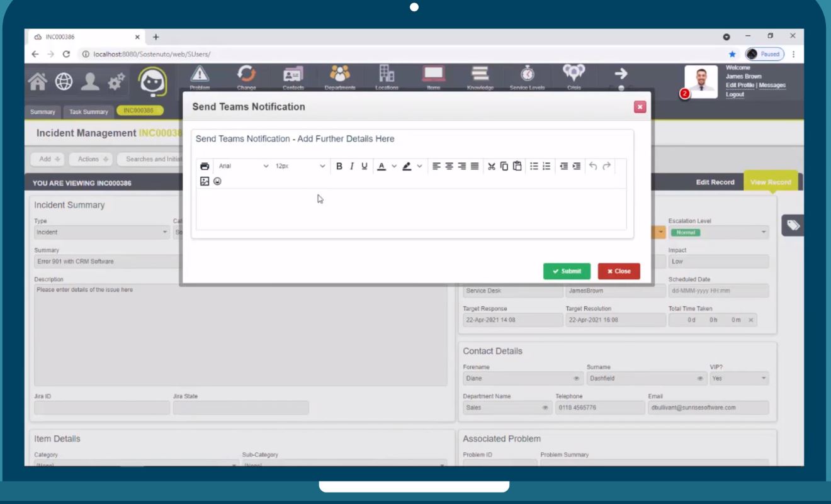831x504 pixels.
Task: Expand the text color options arrow
Action: 394,166
